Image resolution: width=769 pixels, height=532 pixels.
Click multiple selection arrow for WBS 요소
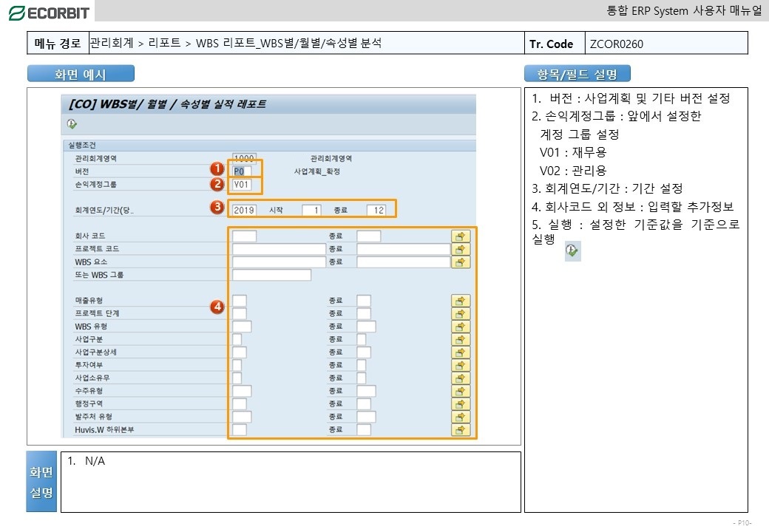click(x=461, y=262)
